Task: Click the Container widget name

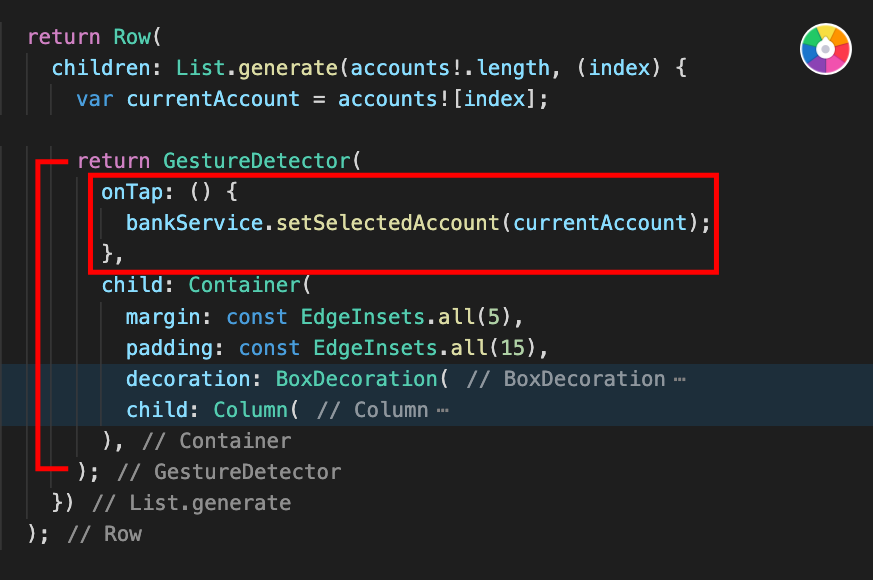Action: coord(244,285)
